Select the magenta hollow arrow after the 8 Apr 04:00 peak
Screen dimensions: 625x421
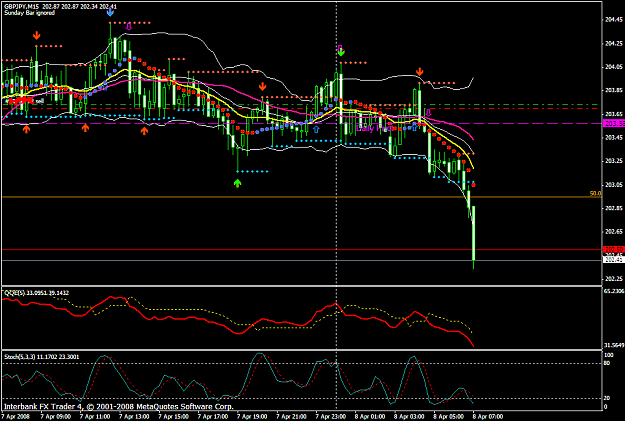pyautogui.click(x=428, y=112)
